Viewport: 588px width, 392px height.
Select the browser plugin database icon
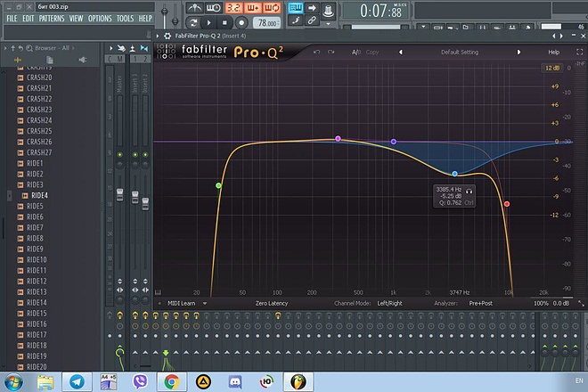pyautogui.click(x=83, y=60)
